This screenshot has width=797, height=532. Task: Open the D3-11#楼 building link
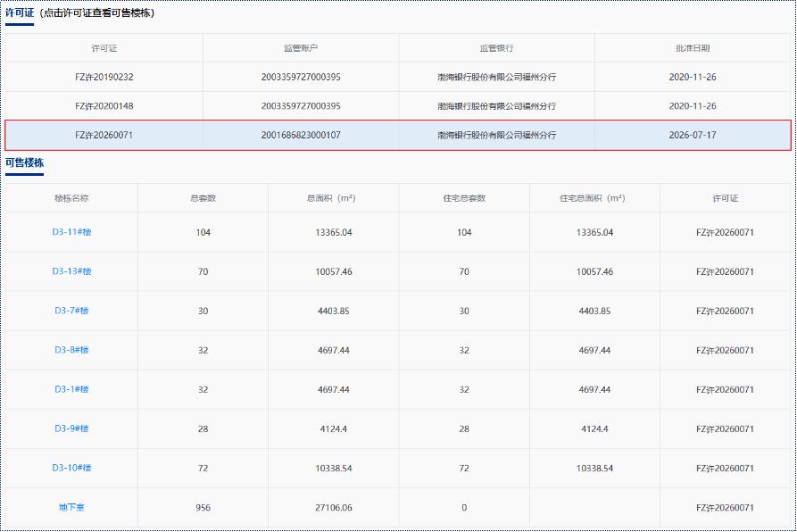[71, 232]
